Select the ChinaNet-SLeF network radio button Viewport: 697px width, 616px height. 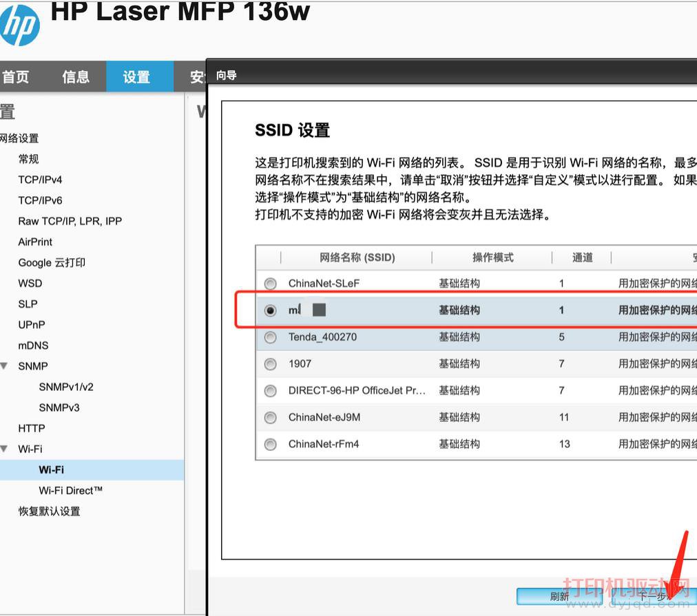pyautogui.click(x=270, y=284)
